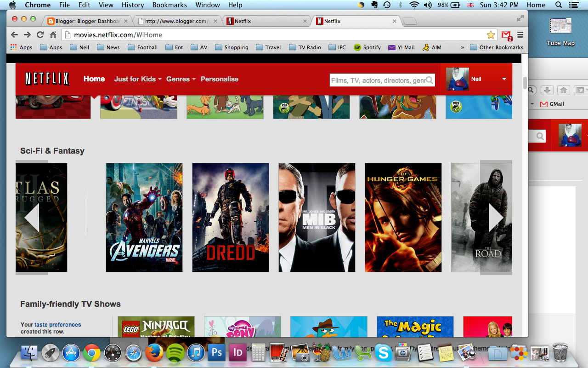Go back with the browser back arrow
Viewport: 588px width, 368px height.
point(14,35)
